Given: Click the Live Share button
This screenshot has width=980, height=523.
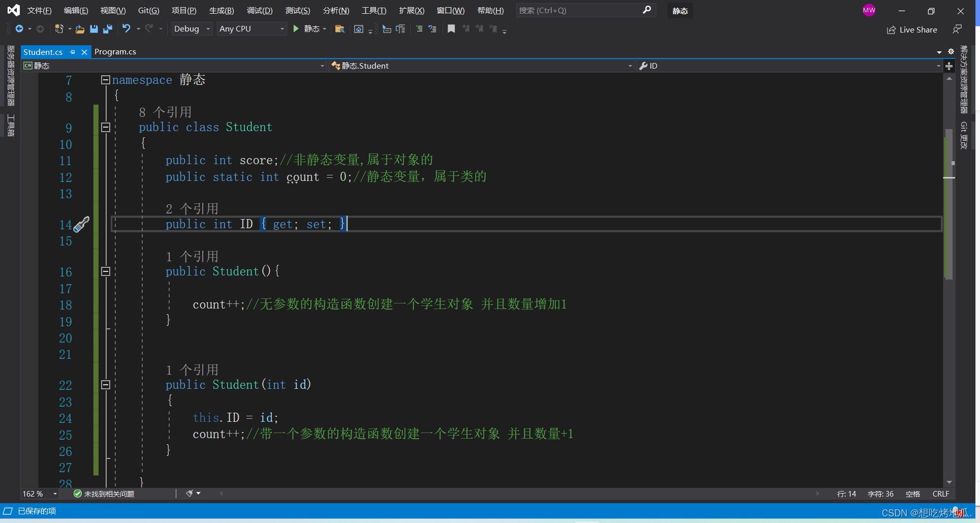Looking at the screenshot, I should pyautogui.click(x=912, y=29).
